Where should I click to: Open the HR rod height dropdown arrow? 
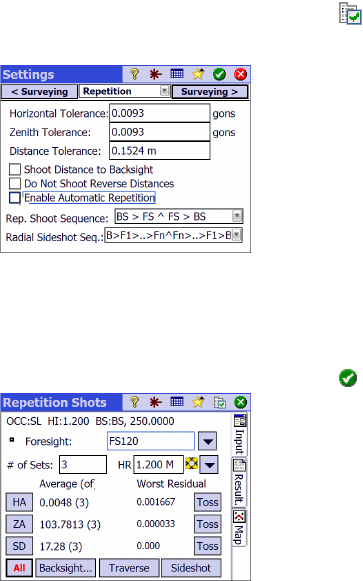[x=209, y=465]
